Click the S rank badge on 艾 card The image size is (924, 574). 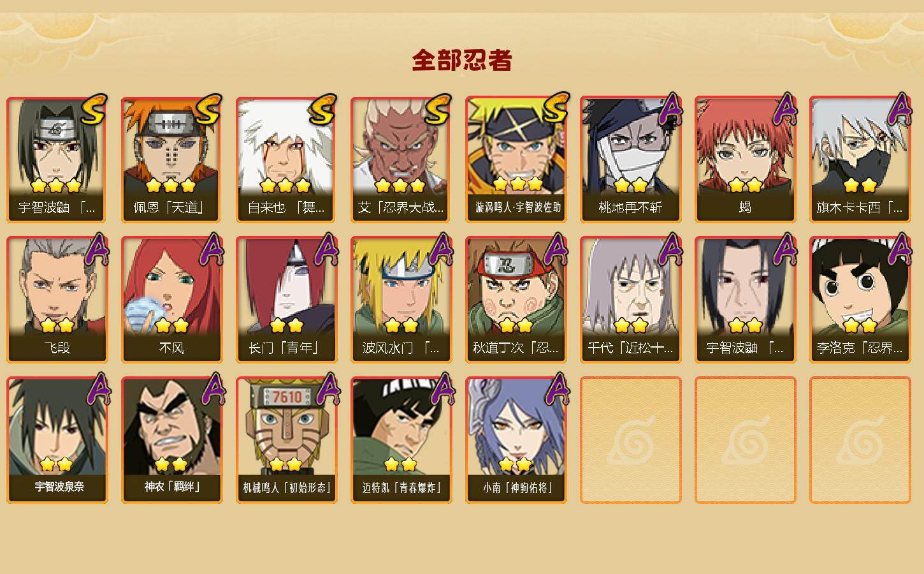[x=438, y=110]
